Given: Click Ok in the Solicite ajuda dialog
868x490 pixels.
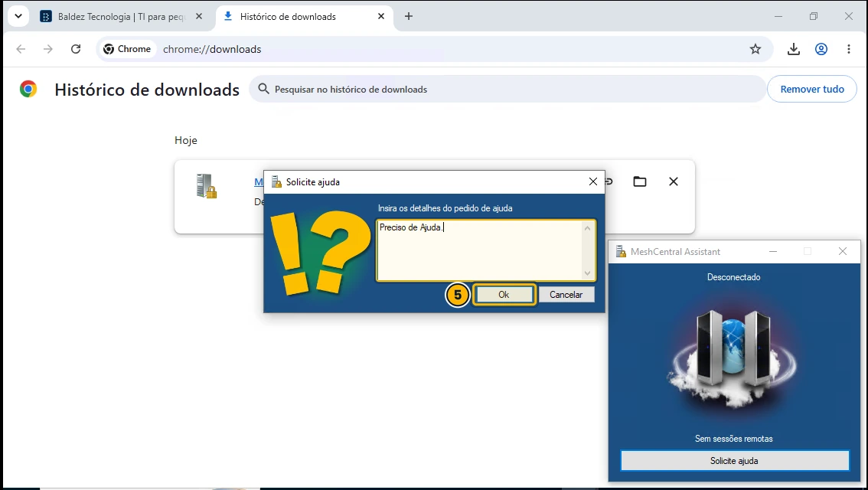Looking at the screenshot, I should (503, 295).
